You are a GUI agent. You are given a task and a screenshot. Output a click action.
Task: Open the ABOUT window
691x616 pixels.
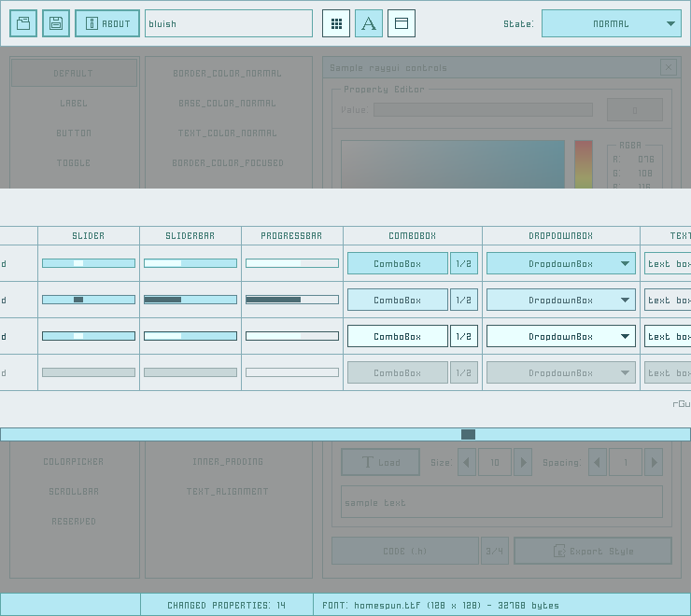(107, 23)
